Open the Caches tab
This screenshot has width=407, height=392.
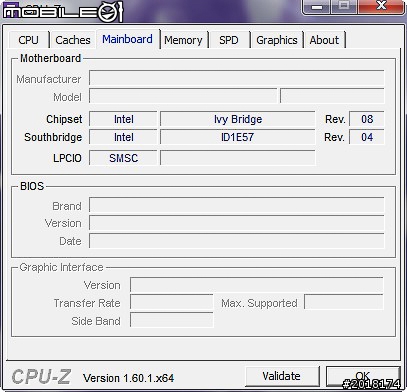pos(73,40)
